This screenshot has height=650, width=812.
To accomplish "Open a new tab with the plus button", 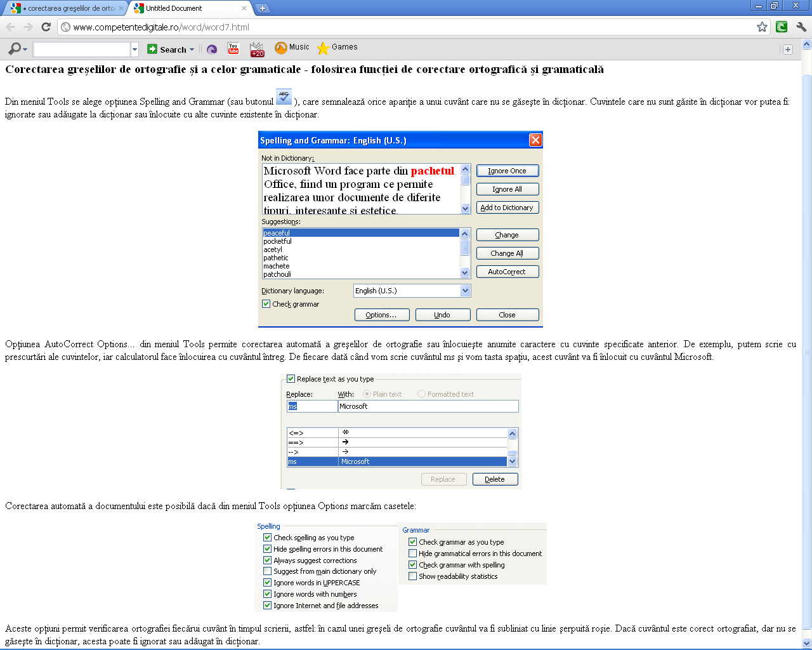I will 263,8.
